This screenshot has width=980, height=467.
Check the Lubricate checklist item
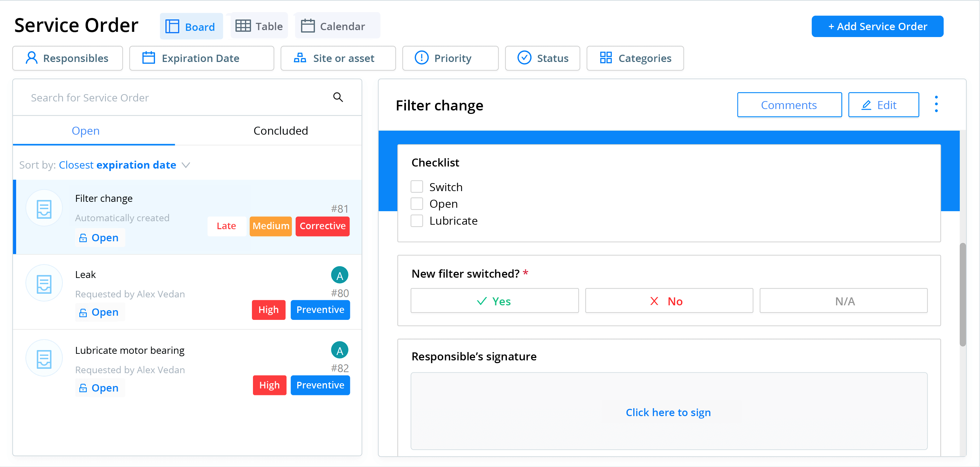click(416, 220)
